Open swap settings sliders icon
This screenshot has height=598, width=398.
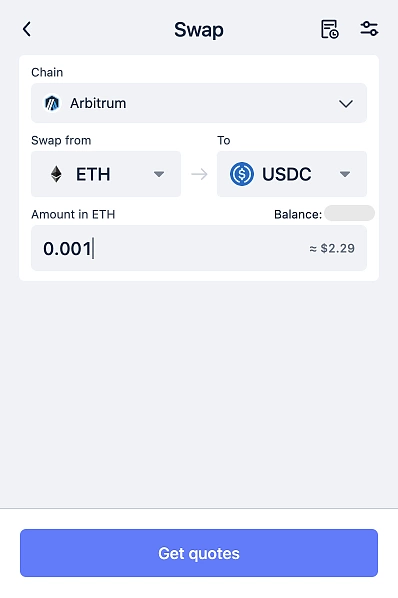tap(369, 29)
